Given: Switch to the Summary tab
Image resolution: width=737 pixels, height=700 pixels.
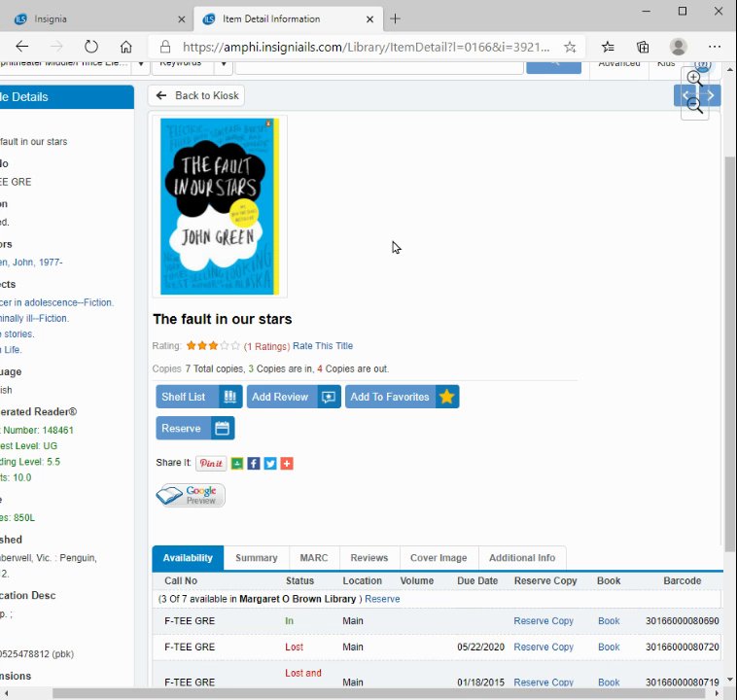Looking at the screenshot, I should pyautogui.click(x=257, y=558).
